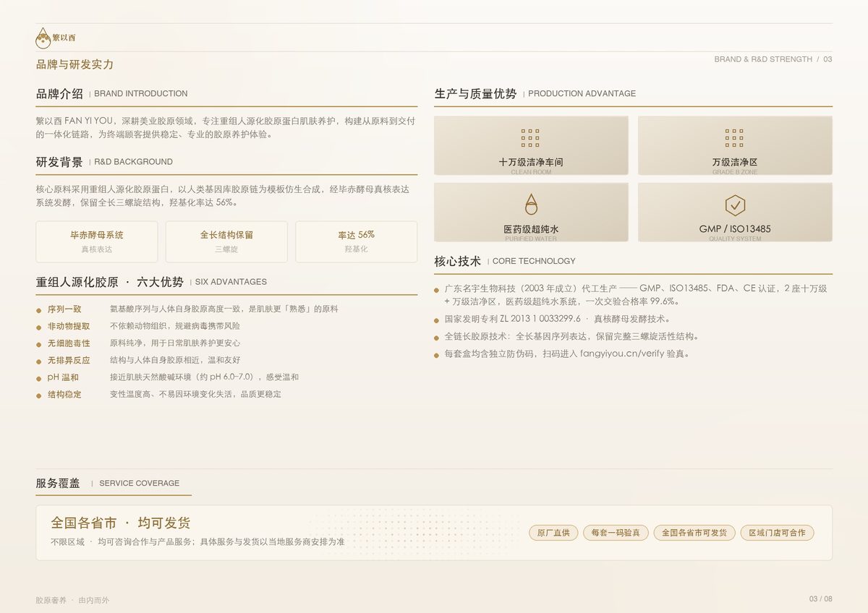This screenshot has height=613, width=868.
Task: Click the 结构与人体自身胶原相近，温和友好 description
Action: point(175,360)
